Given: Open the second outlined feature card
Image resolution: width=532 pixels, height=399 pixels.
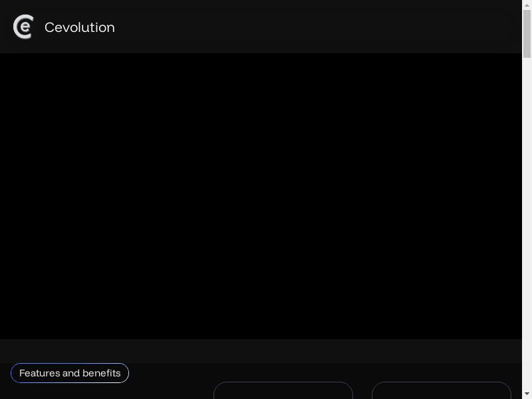Looking at the screenshot, I should pos(441,391).
